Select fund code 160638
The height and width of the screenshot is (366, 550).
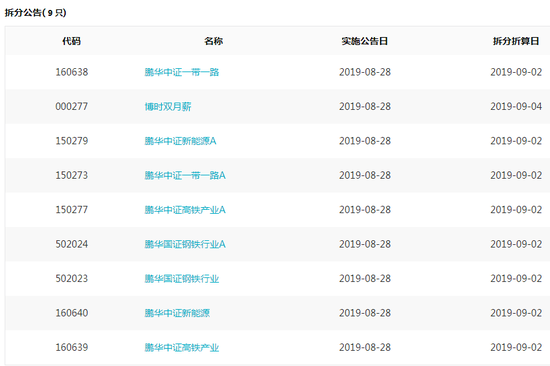pyautogui.click(x=72, y=72)
